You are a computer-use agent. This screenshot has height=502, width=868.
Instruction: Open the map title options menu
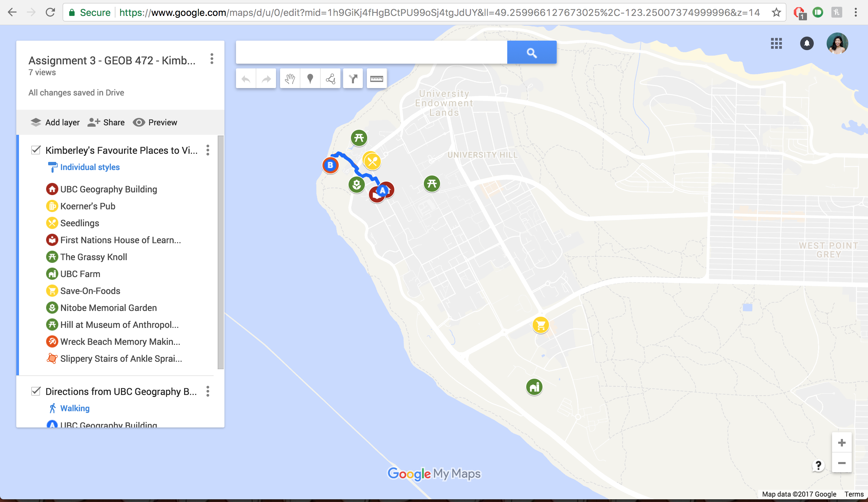(x=212, y=59)
